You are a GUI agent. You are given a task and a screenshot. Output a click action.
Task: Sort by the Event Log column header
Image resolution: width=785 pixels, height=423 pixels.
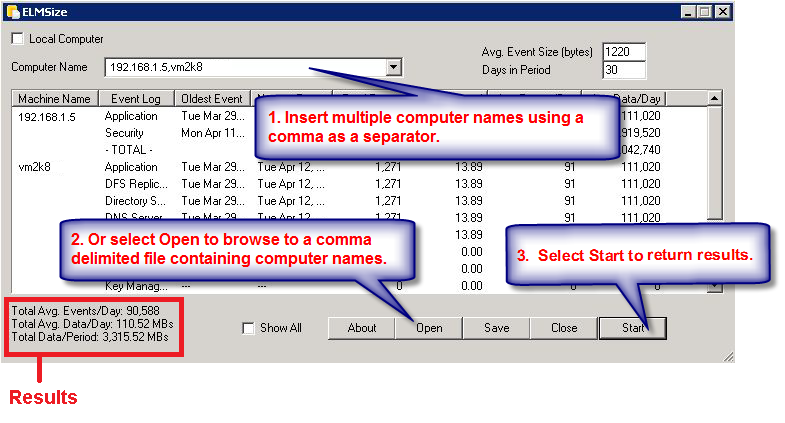pos(136,99)
